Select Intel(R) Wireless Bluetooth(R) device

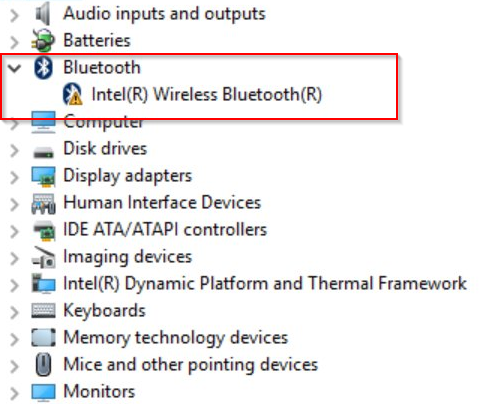pos(207,94)
